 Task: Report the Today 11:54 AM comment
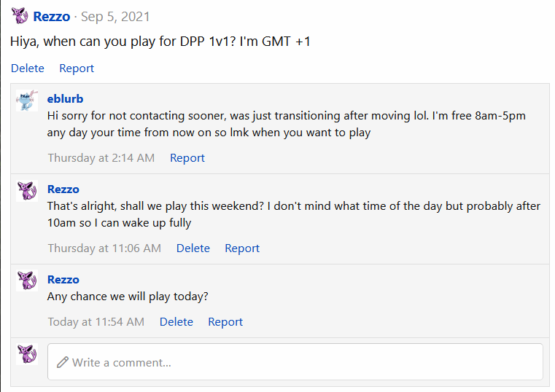point(225,321)
